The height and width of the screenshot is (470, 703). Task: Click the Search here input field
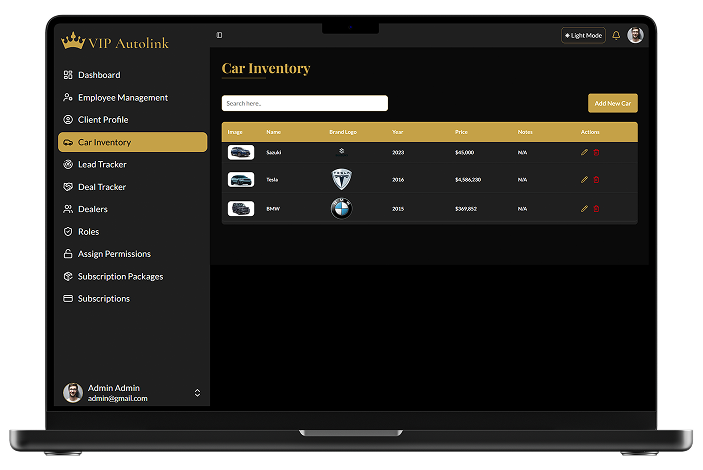click(x=304, y=103)
